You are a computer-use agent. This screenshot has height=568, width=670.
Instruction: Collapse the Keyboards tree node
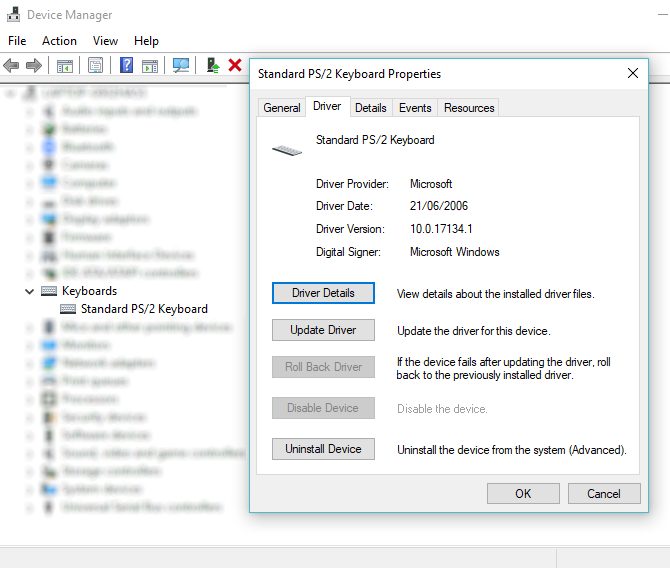29,291
